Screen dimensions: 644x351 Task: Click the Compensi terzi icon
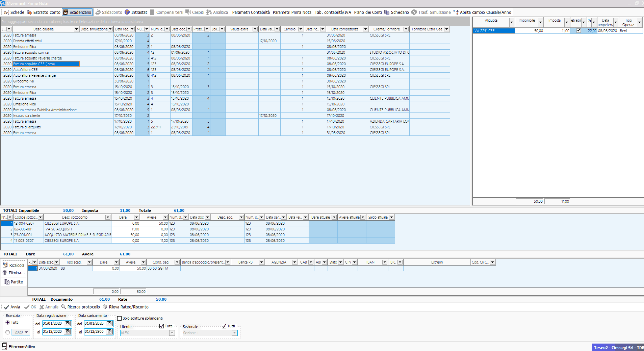tap(152, 12)
